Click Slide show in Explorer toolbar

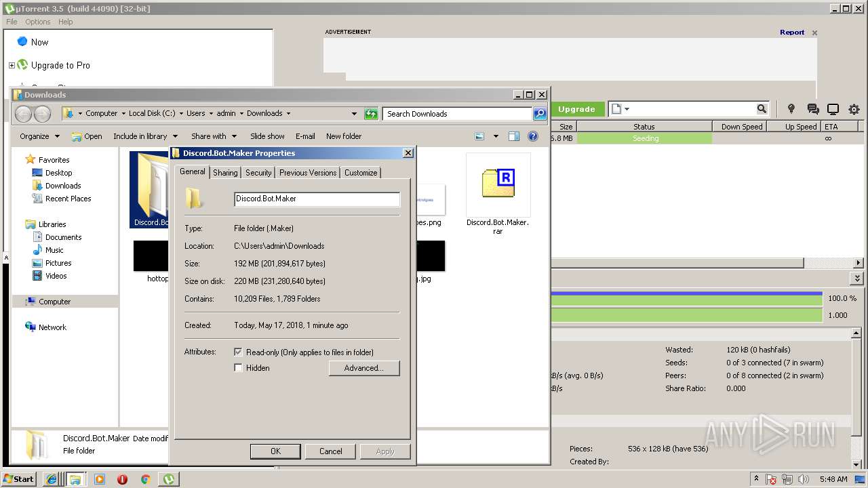tap(267, 136)
